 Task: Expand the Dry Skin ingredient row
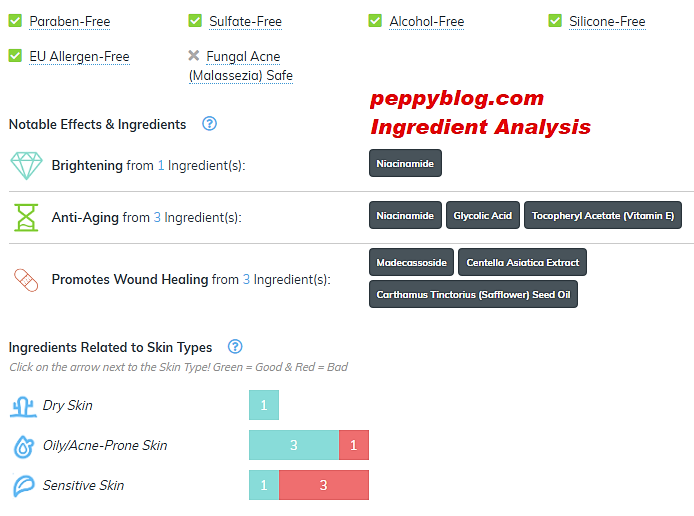[x=67, y=405]
